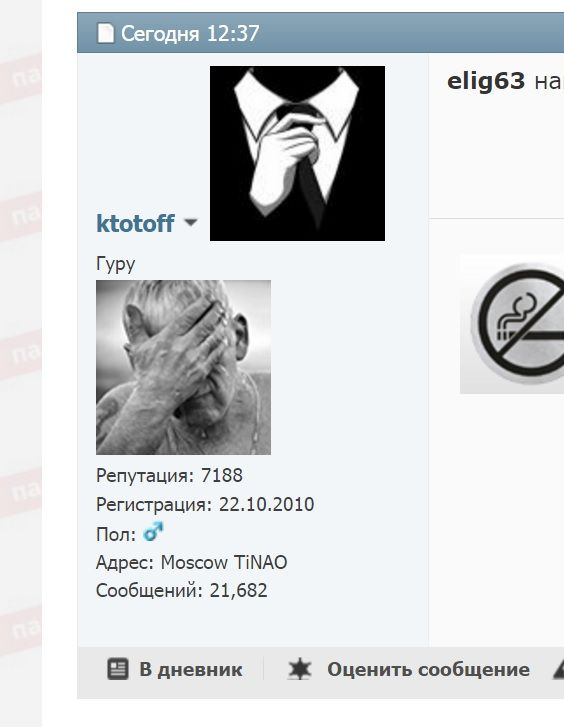Click the facepalm man profile picture
This screenshot has width=564, height=727.
click(183, 367)
